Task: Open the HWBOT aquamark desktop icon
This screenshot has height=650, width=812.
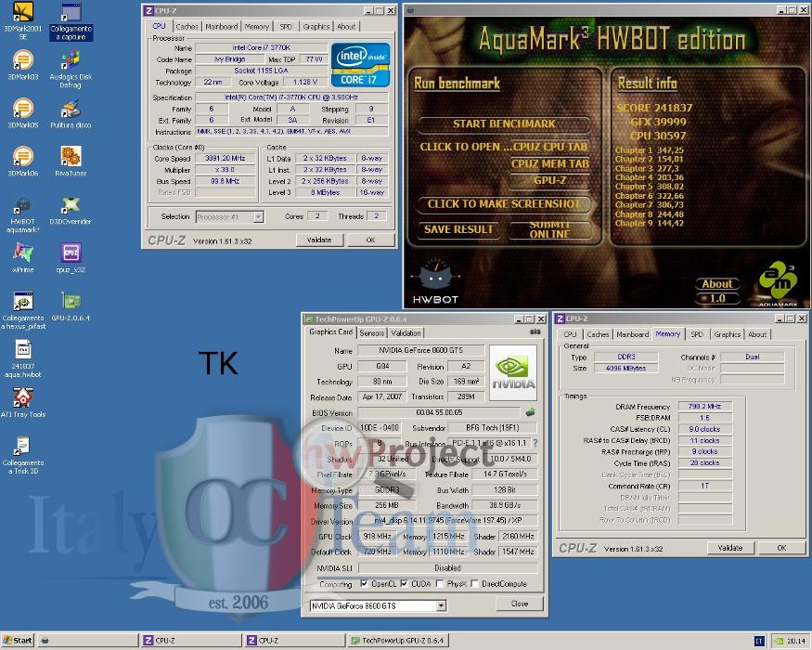Action: (22, 214)
